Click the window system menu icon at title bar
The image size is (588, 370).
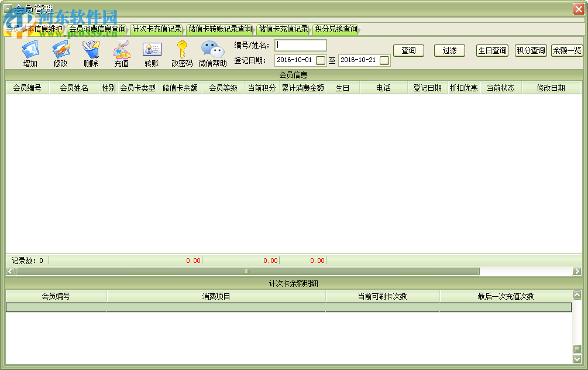(7, 8)
